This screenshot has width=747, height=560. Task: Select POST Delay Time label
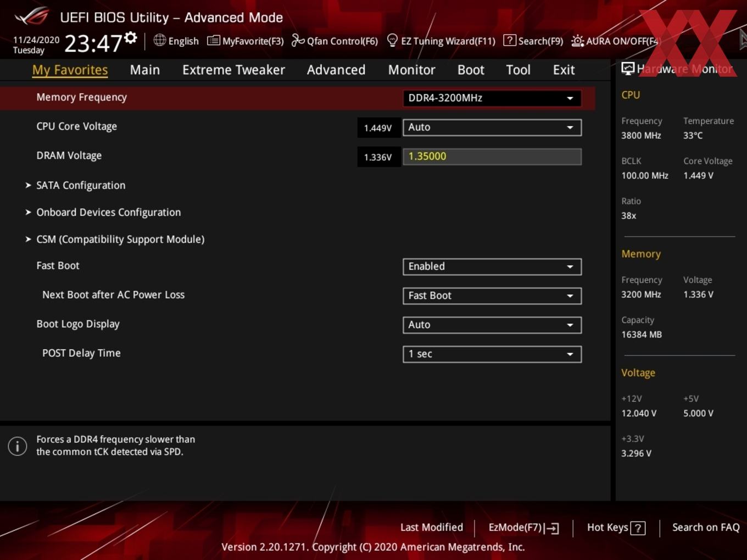point(81,353)
